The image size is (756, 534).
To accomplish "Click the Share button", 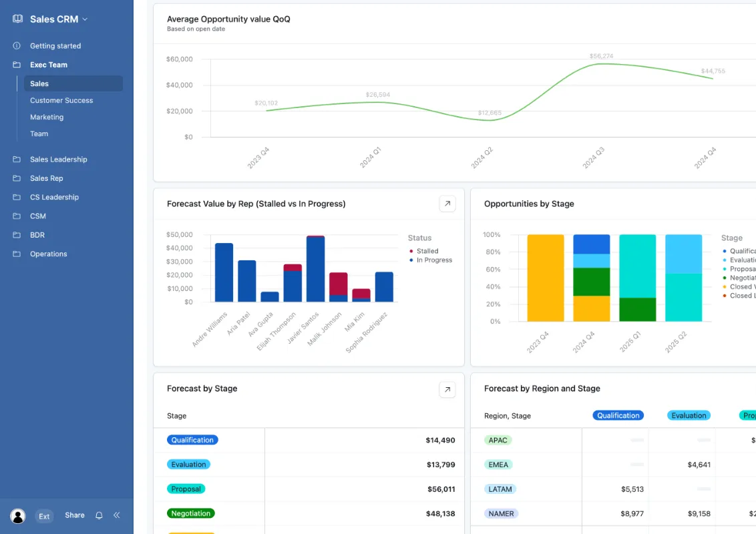I will coord(74,515).
